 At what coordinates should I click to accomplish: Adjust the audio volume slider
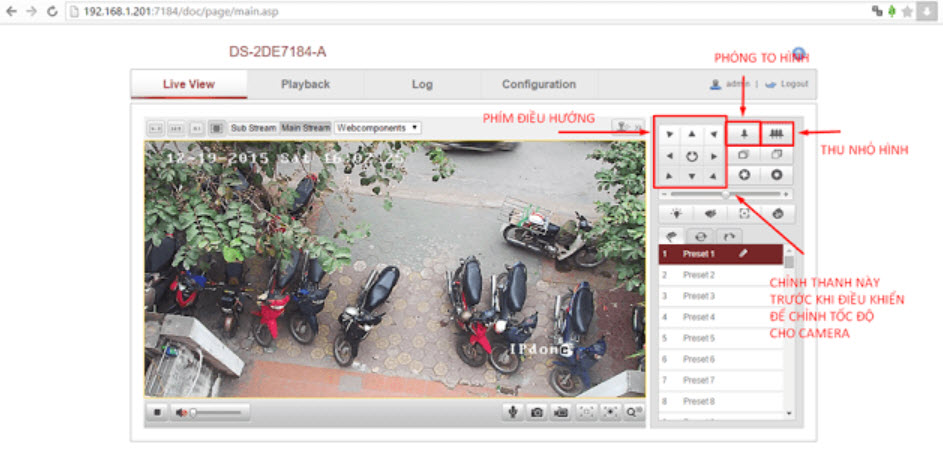217,413
